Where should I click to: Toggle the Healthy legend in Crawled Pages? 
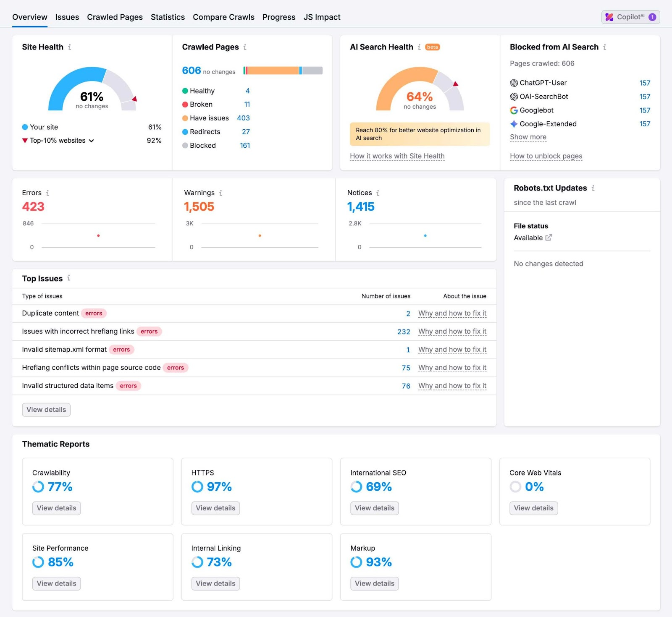click(x=202, y=91)
